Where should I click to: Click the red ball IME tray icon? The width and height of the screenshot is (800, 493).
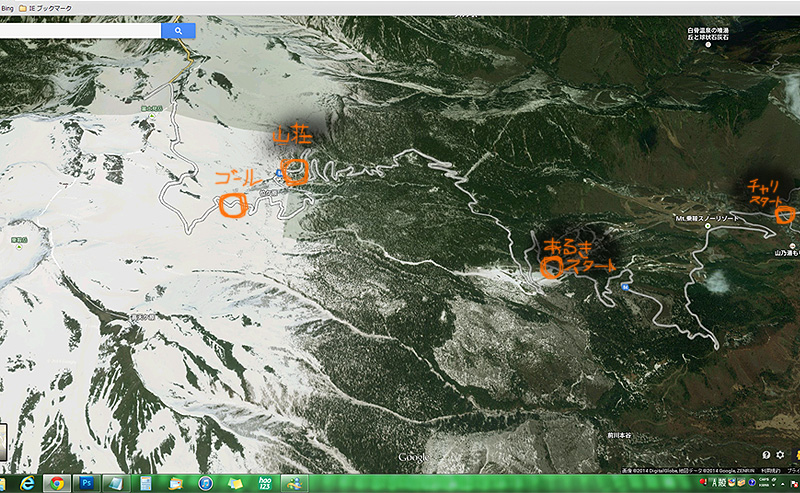coord(704,482)
